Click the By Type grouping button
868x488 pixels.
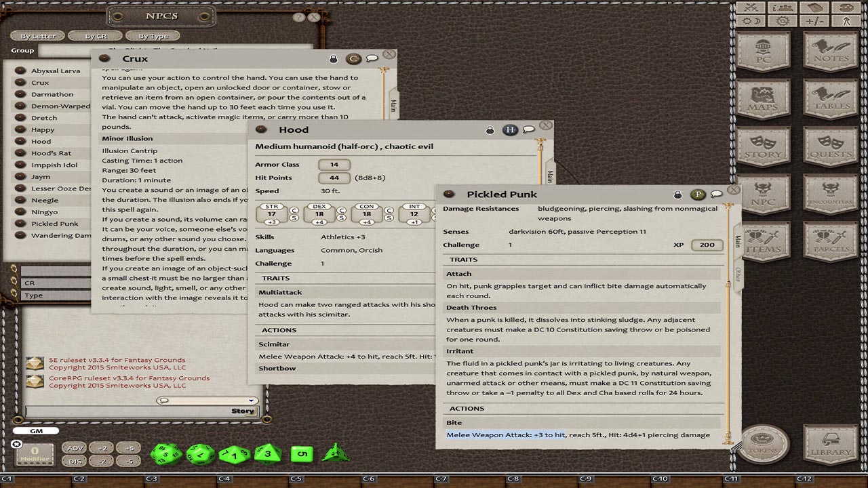point(153,36)
